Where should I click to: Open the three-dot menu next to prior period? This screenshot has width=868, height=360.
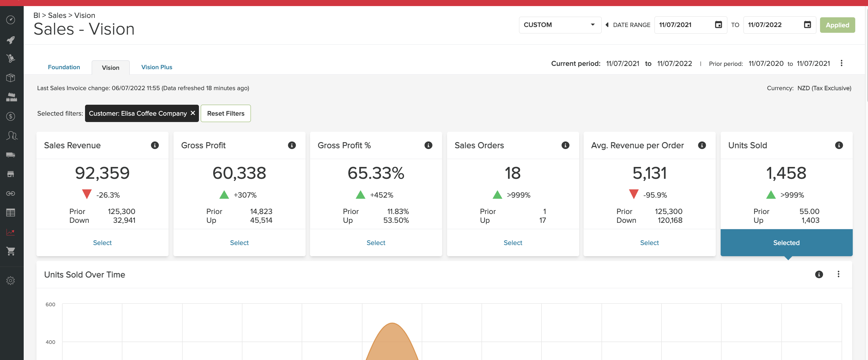(x=841, y=63)
